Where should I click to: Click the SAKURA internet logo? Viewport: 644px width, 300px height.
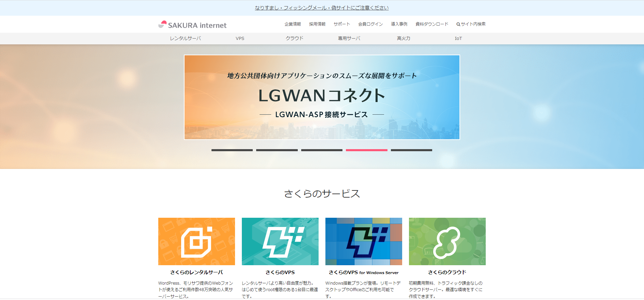[x=192, y=25]
